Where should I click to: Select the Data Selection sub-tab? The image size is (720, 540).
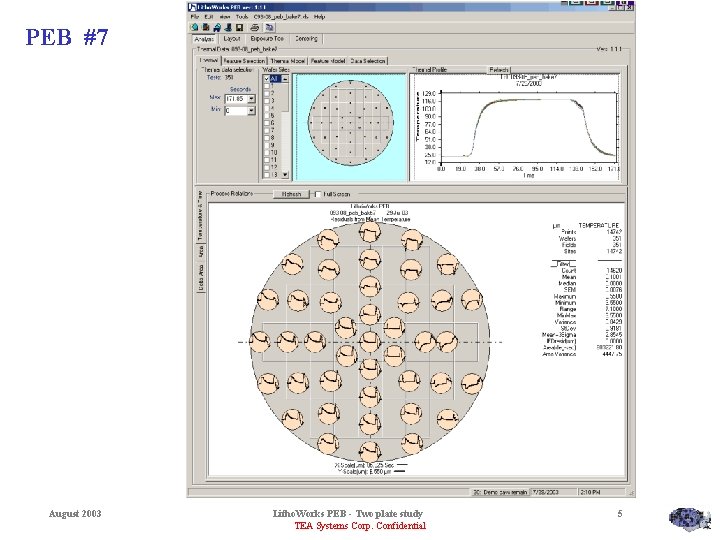[x=368, y=61]
